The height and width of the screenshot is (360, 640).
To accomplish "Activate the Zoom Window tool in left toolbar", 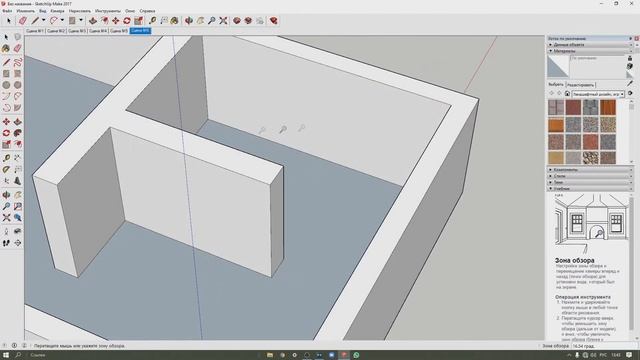I will (x=18, y=207).
